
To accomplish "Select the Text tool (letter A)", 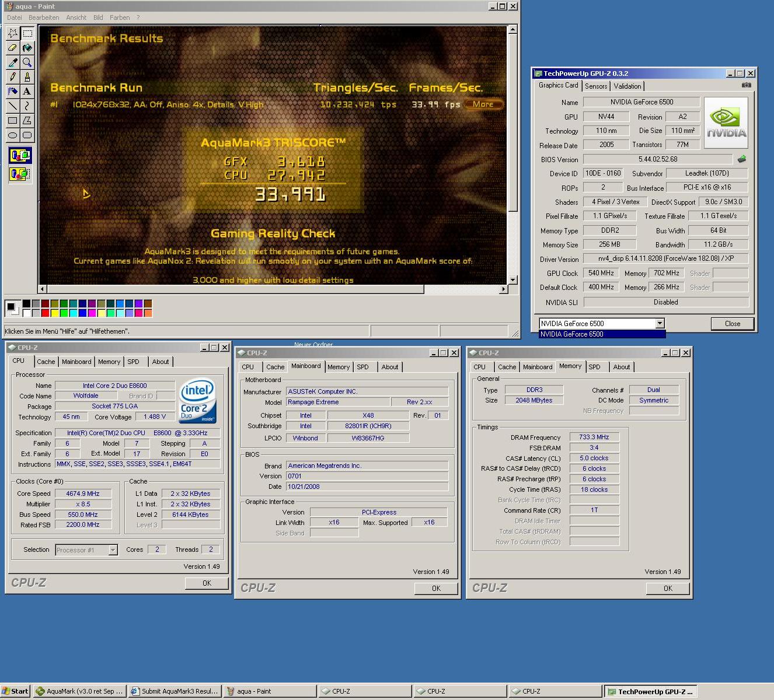I will pos(27,92).
